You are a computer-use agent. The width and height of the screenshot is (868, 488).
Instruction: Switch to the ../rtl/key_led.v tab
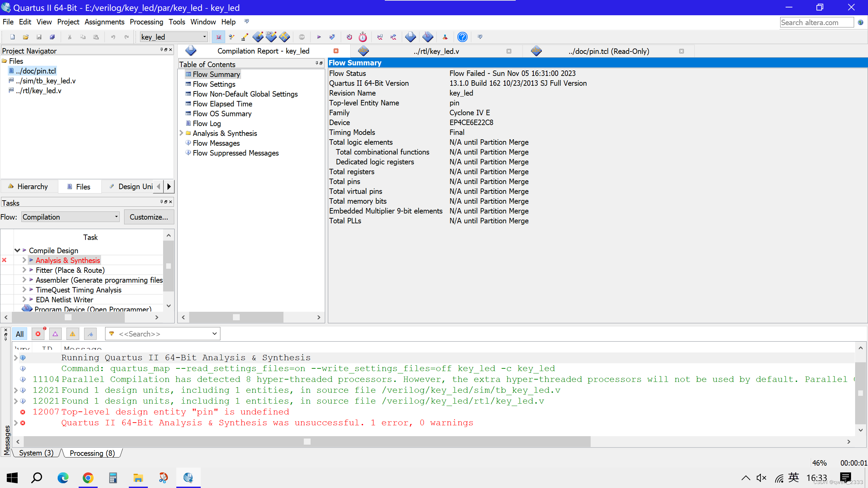pos(436,51)
